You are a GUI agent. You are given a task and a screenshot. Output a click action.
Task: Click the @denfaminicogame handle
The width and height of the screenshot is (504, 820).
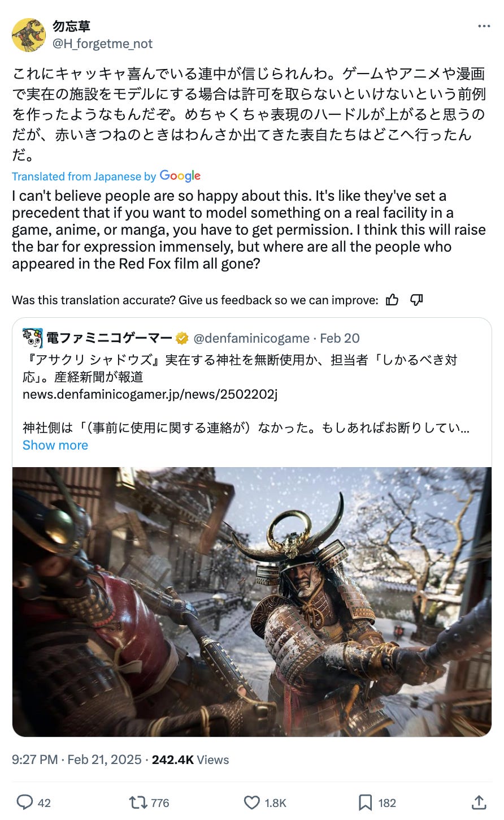pos(251,338)
